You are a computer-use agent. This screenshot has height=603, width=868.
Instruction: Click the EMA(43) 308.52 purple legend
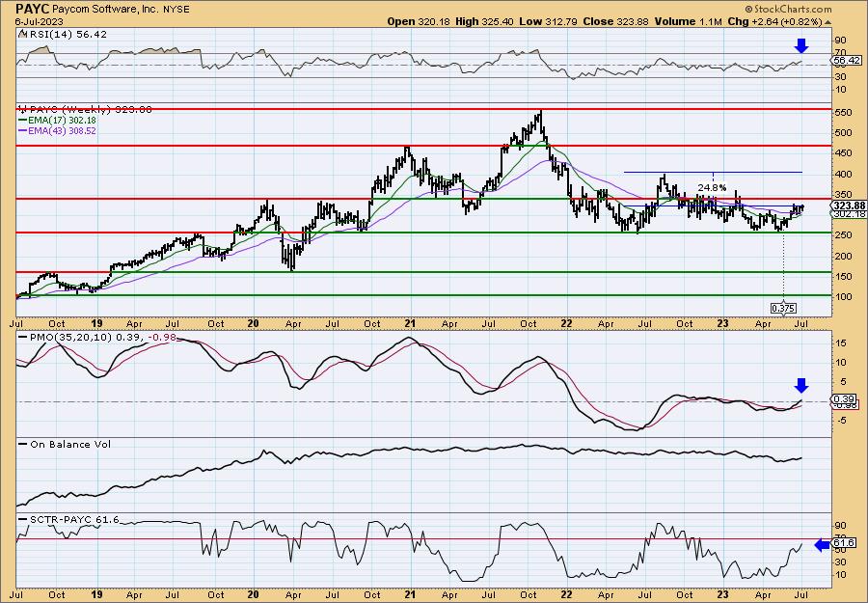[x=58, y=130]
